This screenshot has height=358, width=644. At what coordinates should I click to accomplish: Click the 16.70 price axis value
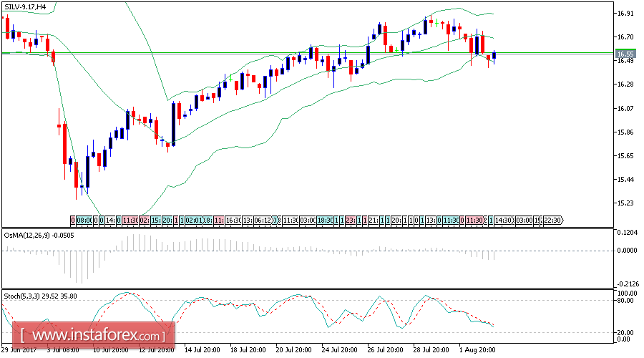[625, 37]
